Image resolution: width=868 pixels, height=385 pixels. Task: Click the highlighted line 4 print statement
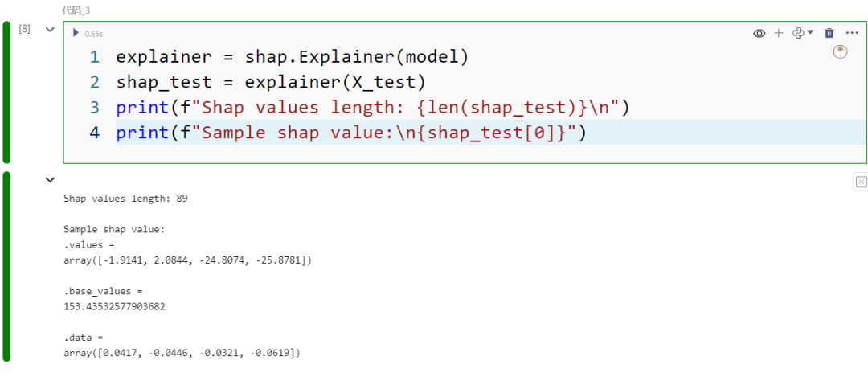[x=351, y=133]
